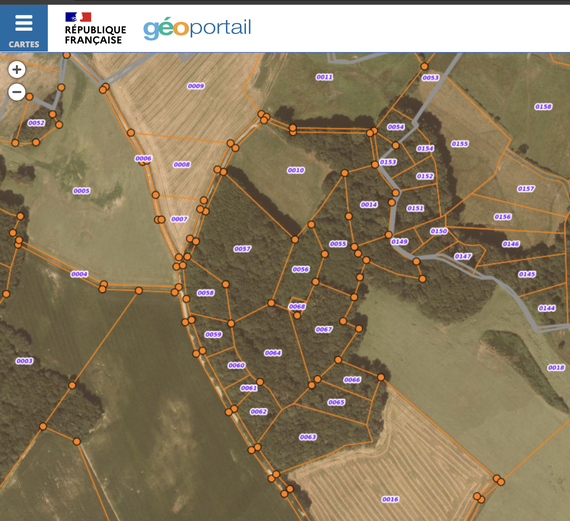Viewport: 570px width, 521px height.
Task: Click parcel label 0003
Action: pyautogui.click(x=24, y=361)
